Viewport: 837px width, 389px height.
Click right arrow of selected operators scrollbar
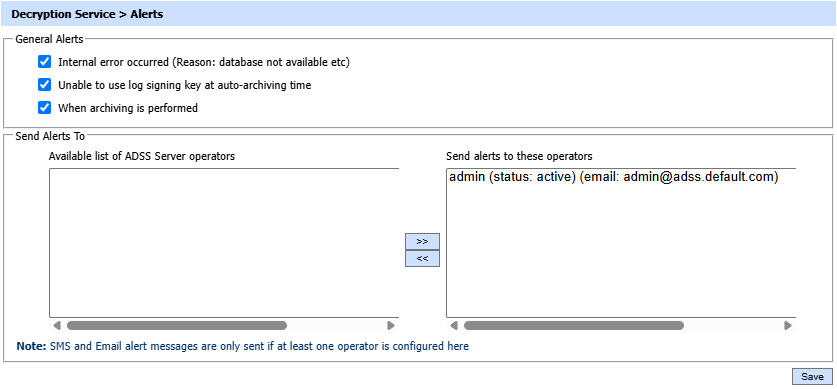(x=788, y=326)
